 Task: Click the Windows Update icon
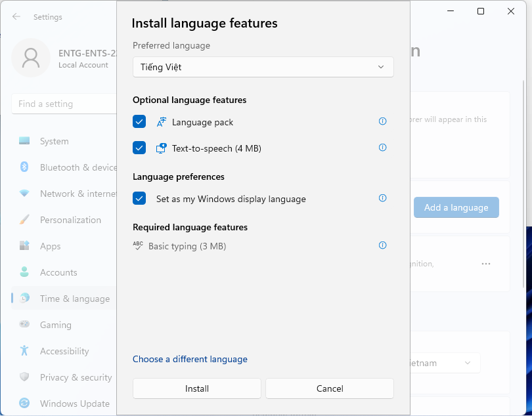[x=24, y=404]
